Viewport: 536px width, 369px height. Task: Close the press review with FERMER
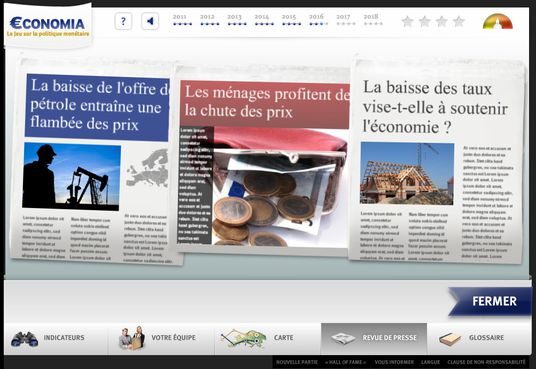point(490,301)
